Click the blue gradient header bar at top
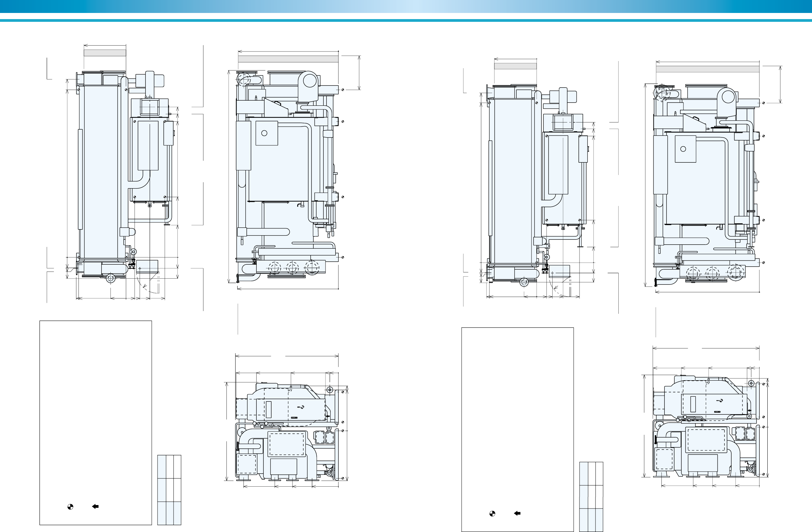 coord(406,6)
